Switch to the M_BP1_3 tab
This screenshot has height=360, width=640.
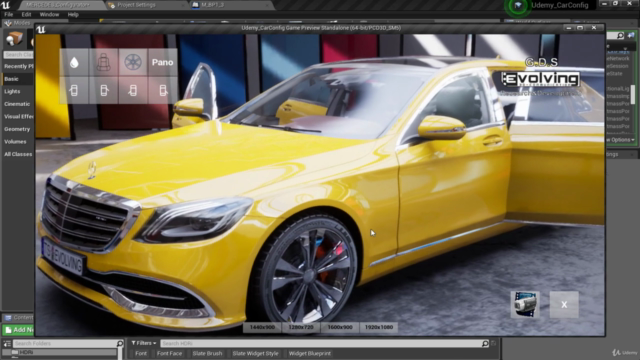tap(213, 5)
